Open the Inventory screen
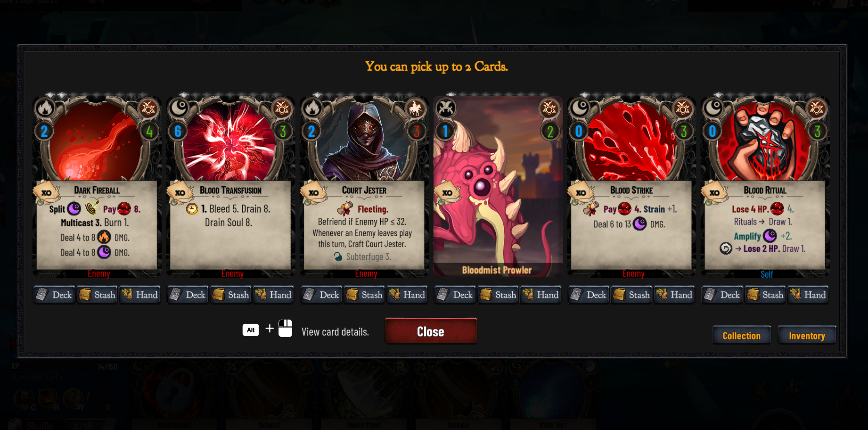Screen dimensions: 868x430 807,335
